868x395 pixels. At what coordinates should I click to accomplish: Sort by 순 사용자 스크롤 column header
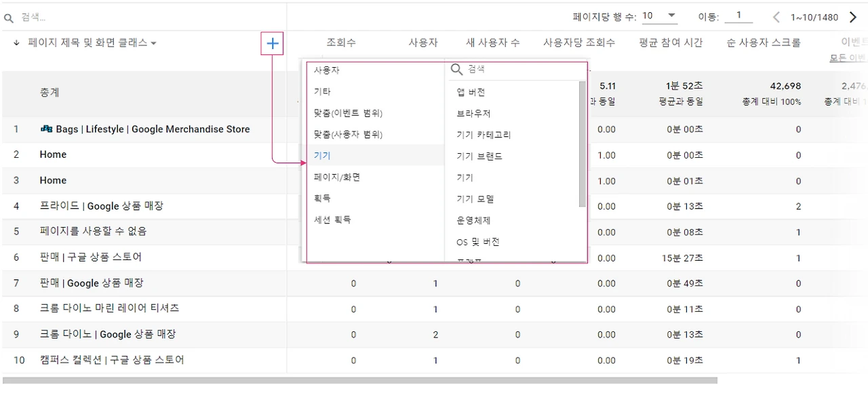tap(763, 43)
